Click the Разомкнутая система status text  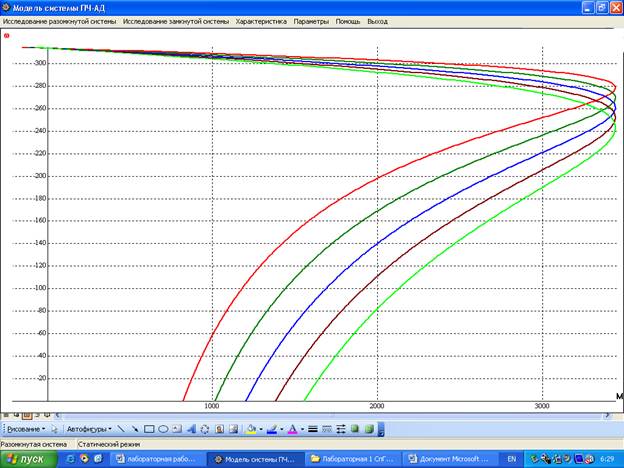click(34, 444)
